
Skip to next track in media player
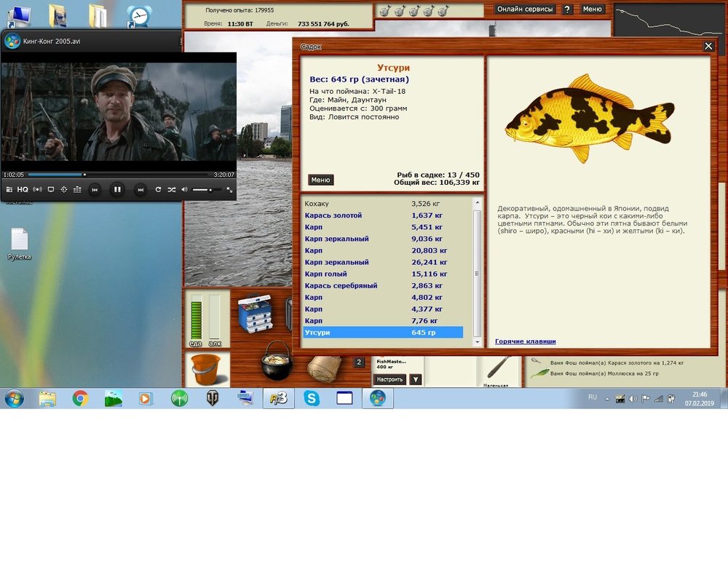coord(141,189)
